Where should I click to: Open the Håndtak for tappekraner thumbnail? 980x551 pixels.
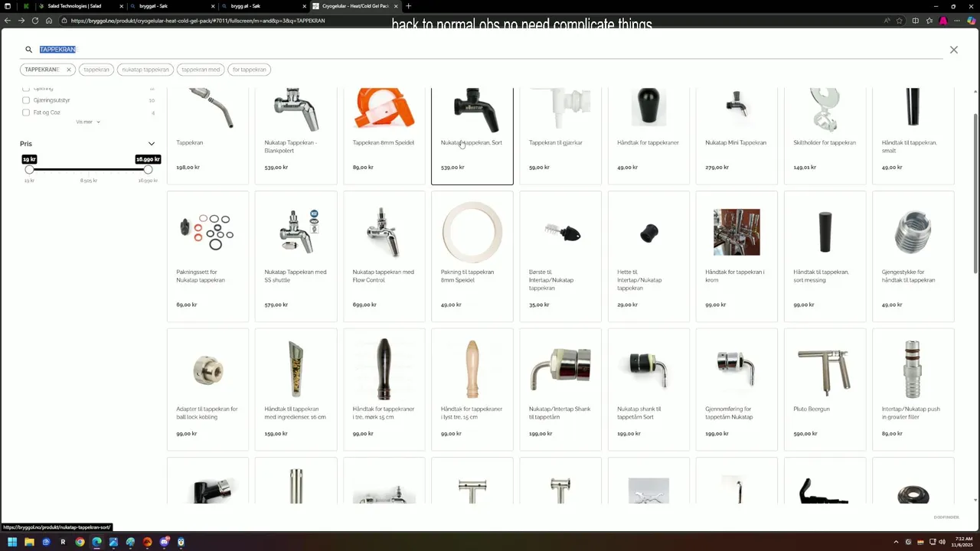[x=648, y=107]
